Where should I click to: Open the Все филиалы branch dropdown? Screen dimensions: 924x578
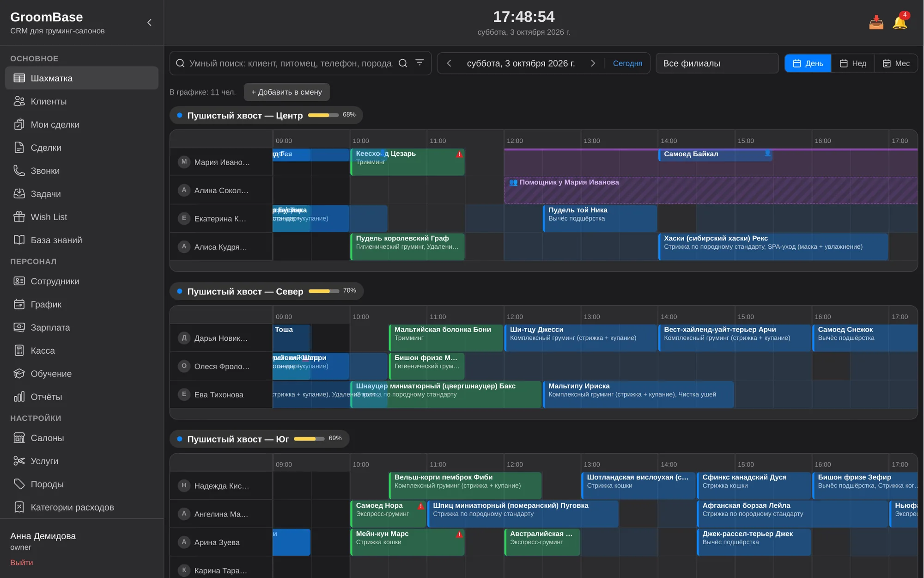click(717, 63)
